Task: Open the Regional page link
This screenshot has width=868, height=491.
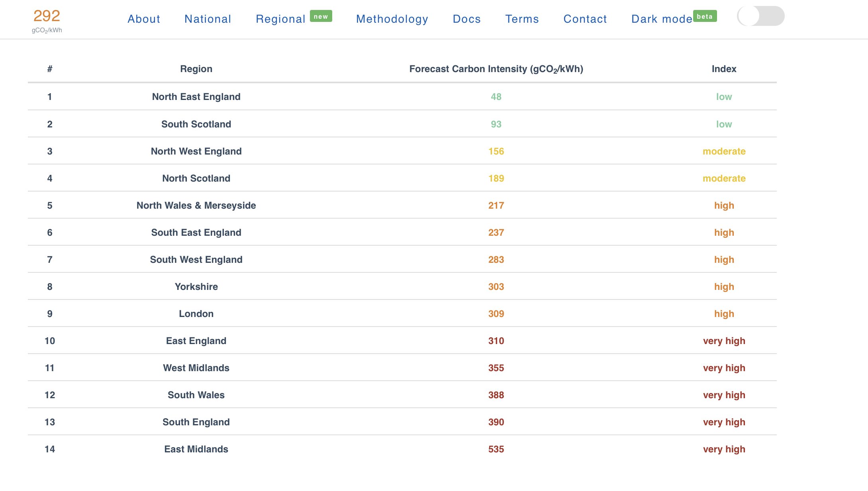Action: click(280, 19)
